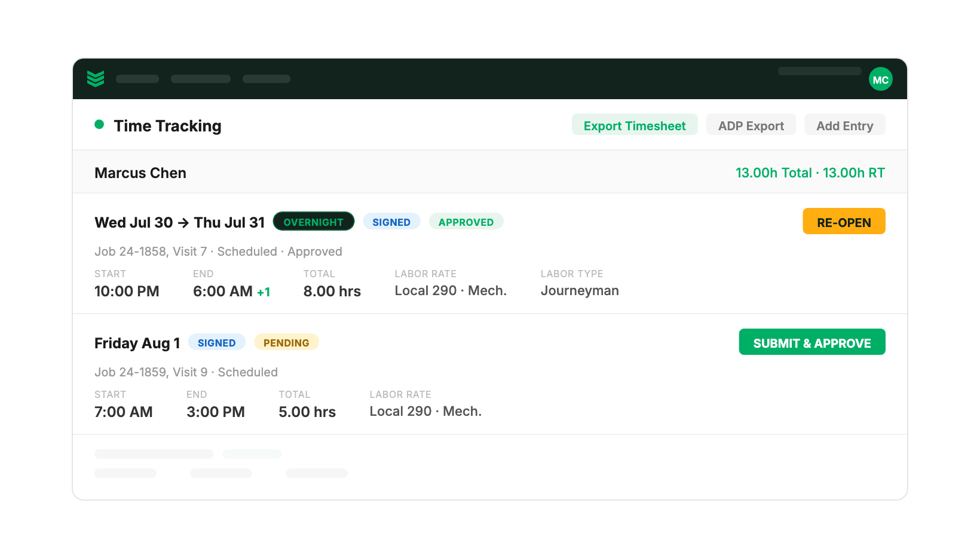Click Export Timesheet button
The width and height of the screenshot is (980, 558).
click(635, 125)
